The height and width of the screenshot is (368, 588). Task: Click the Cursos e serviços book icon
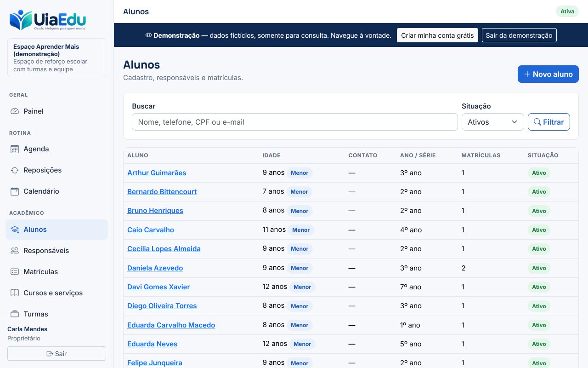coord(15,293)
